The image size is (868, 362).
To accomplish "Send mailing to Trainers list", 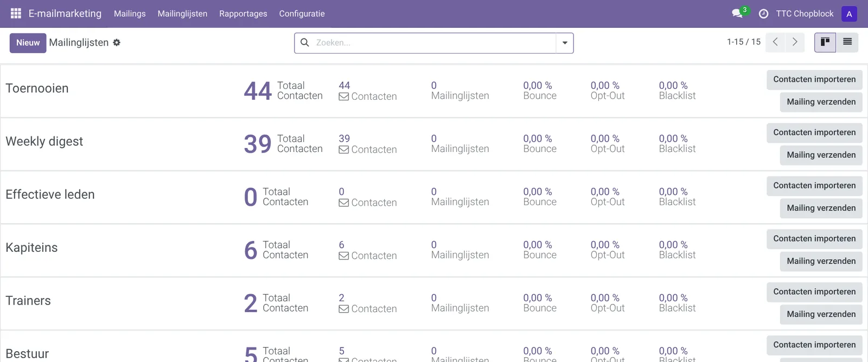I will [821, 315].
